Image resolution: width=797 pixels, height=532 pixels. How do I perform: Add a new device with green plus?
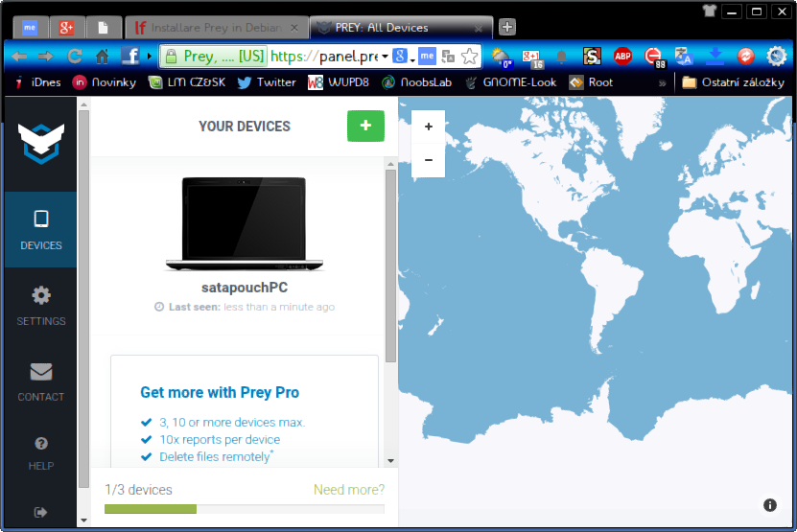[365, 126]
